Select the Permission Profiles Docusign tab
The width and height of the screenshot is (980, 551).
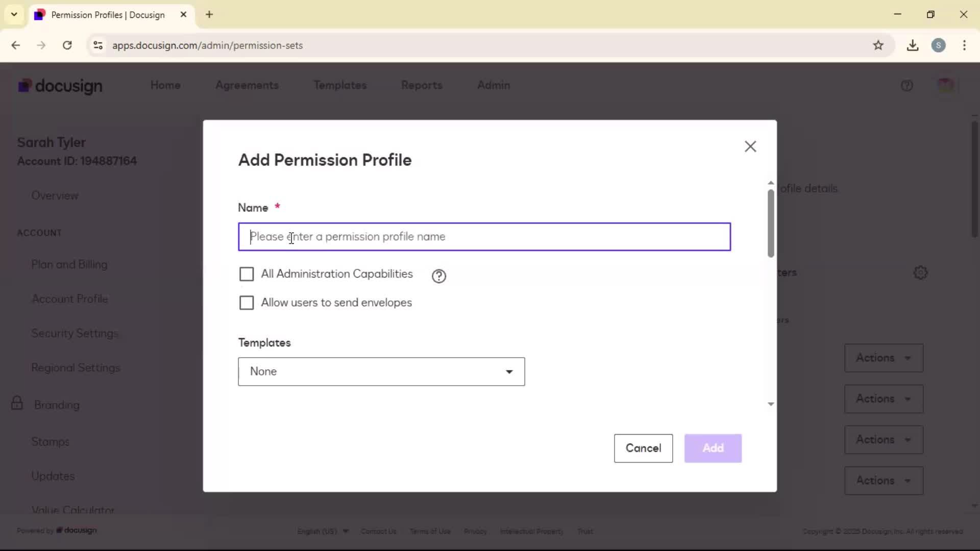[x=108, y=15]
